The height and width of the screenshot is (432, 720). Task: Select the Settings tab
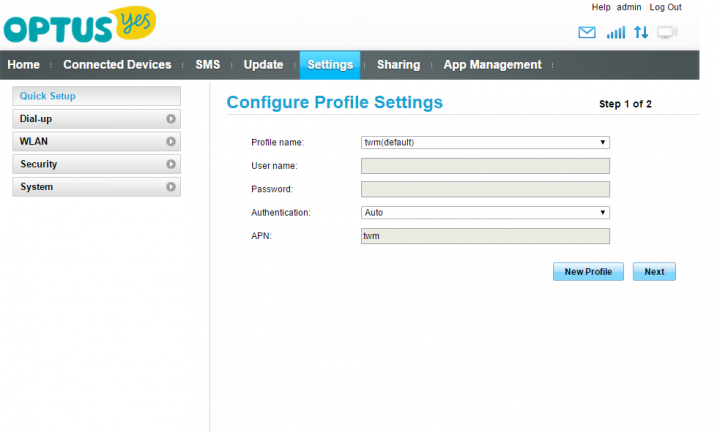[330, 65]
